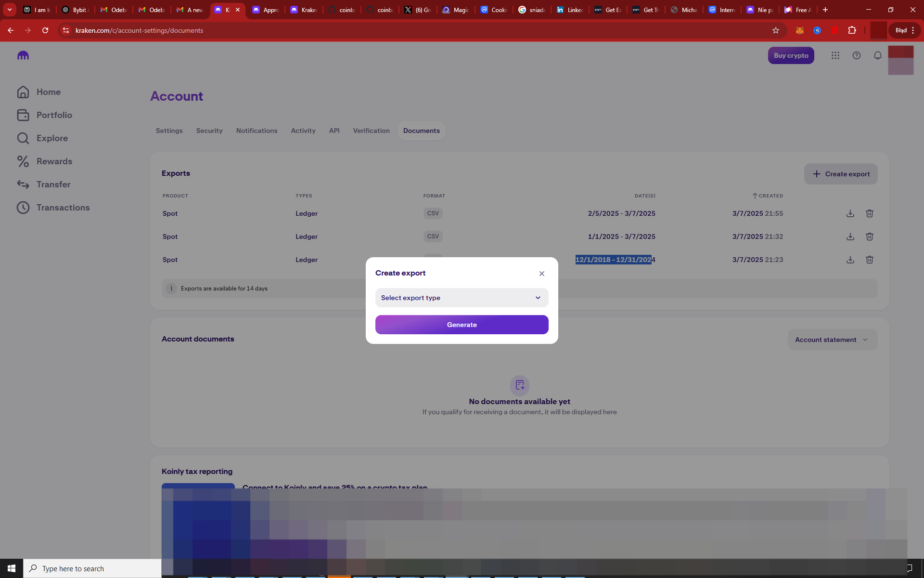The width and height of the screenshot is (924, 578).
Task: Click the Generate button
Action: [462, 325]
